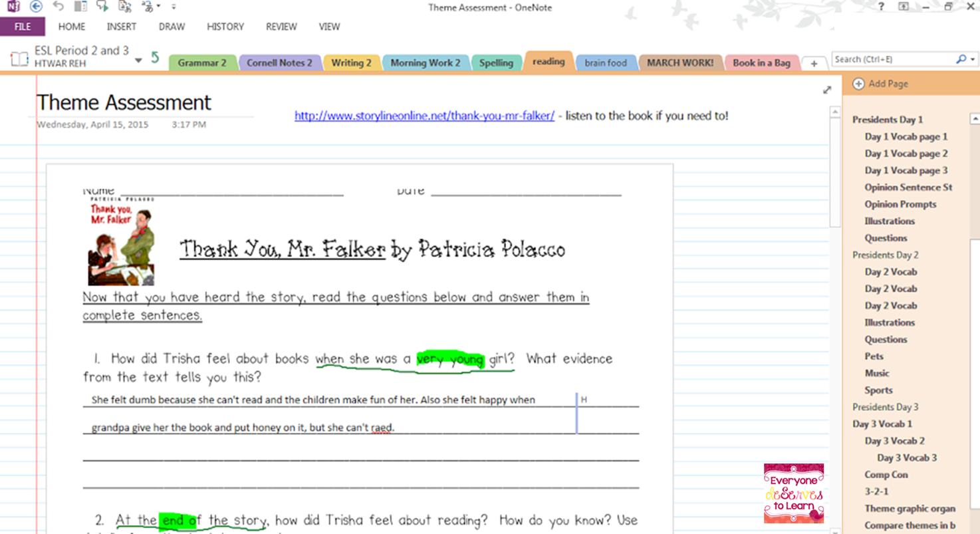Open the Book in a Bag section
Screen dimensions: 980x534
click(762, 63)
